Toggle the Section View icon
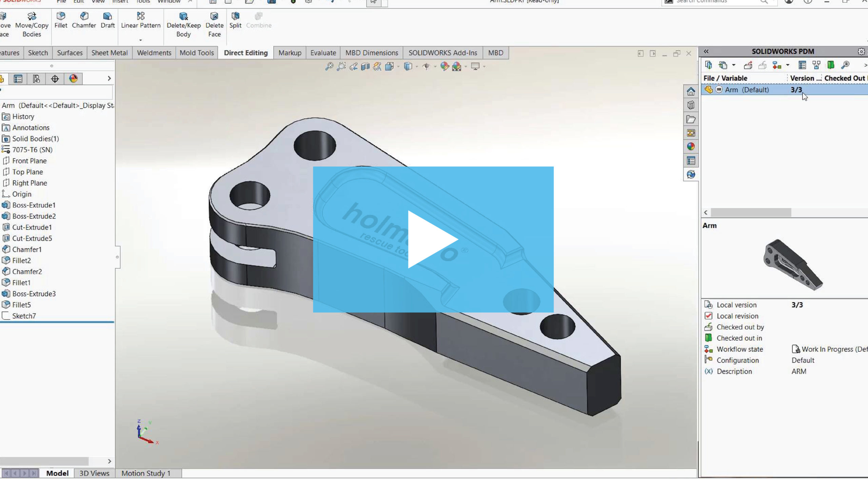This screenshot has height=479, width=868. (x=365, y=66)
